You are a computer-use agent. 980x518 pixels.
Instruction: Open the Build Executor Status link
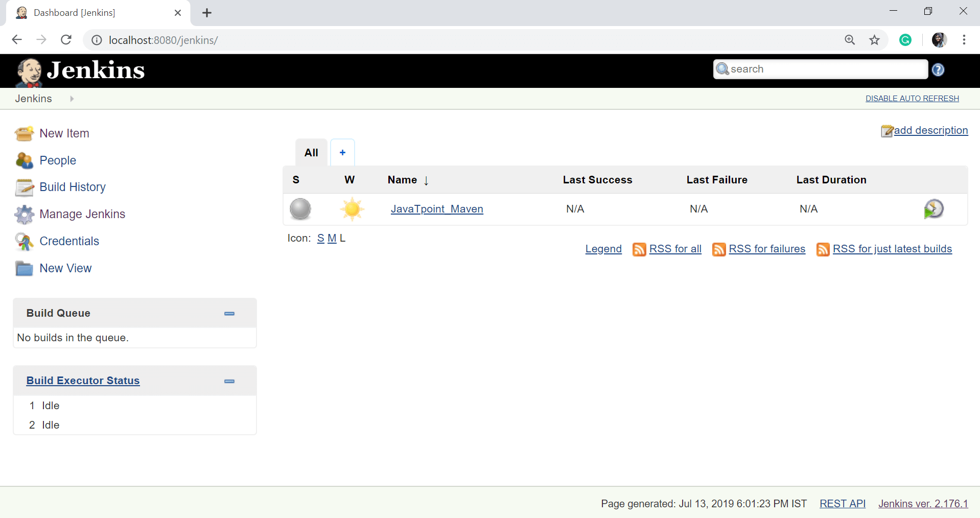[x=83, y=381]
